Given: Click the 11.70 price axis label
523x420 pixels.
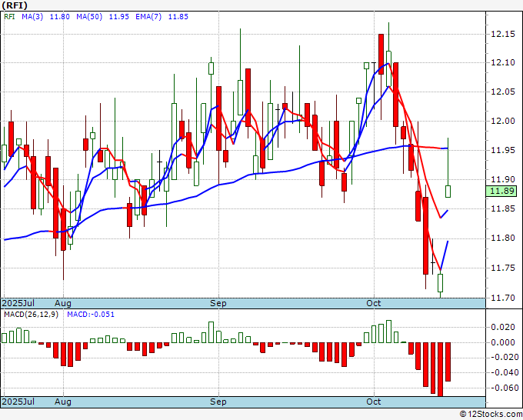Looking at the screenshot, I should click(x=503, y=297).
